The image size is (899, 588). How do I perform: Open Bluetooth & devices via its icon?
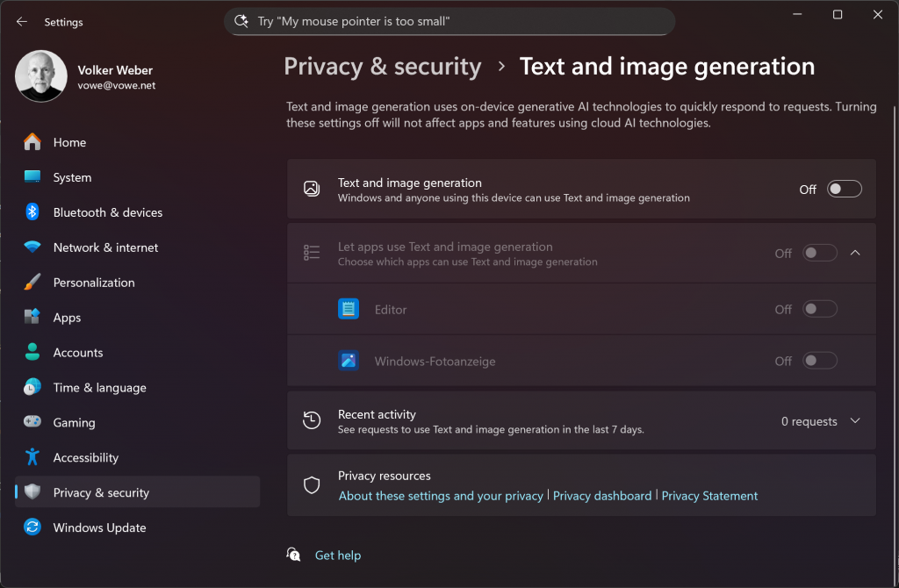(32, 212)
